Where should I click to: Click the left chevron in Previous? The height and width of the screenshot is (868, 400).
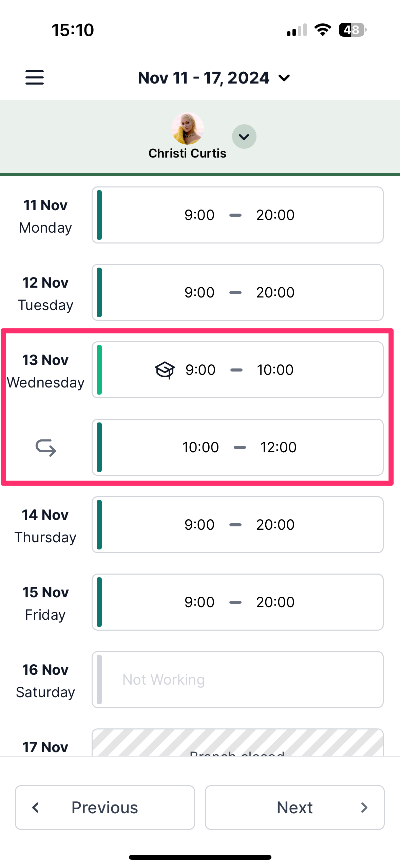pos(36,808)
